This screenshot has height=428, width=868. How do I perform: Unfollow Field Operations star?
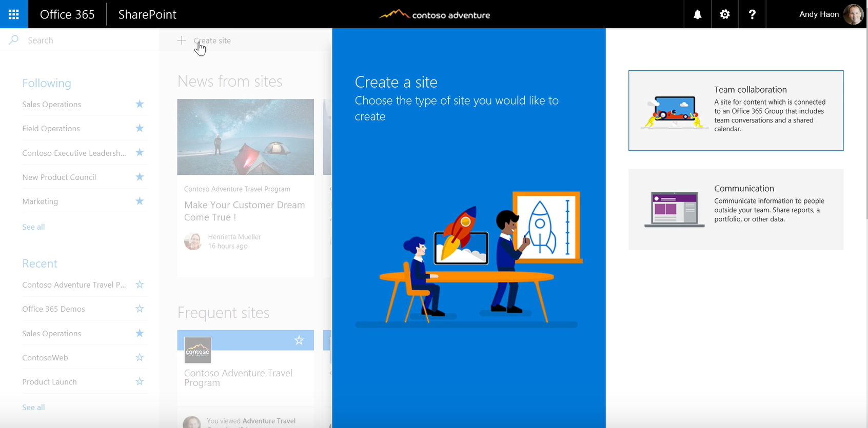pyautogui.click(x=140, y=128)
